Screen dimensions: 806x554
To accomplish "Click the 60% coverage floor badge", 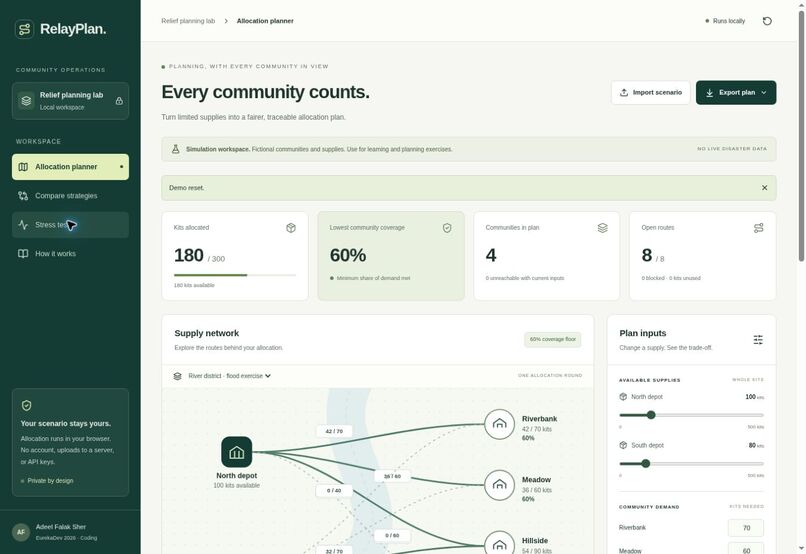I will [553, 340].
